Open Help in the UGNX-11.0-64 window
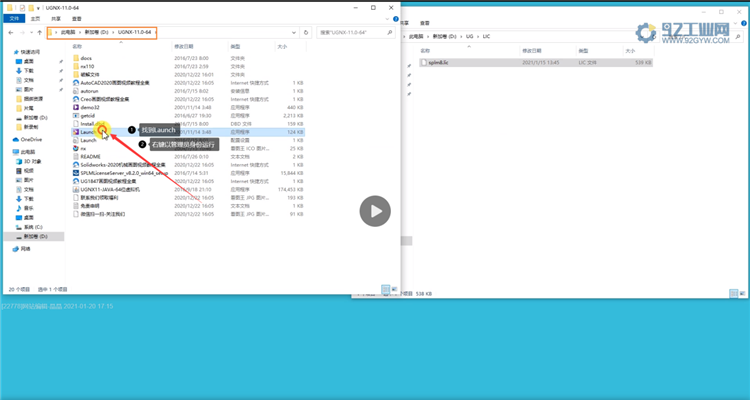This screenshot has height=400, width=750. pyautogui.click(x=396, y=19)
